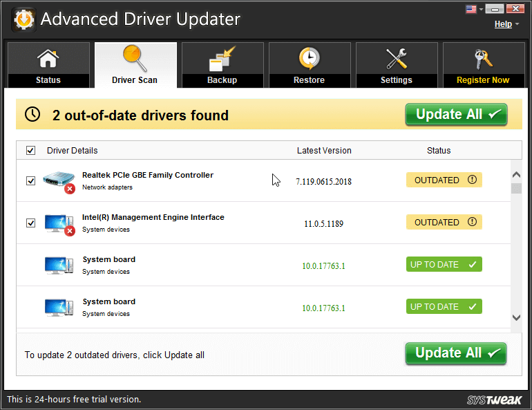532x410 pixels.
Task: Click OUTDATED status for Realtek controller
Action: [444, 180]
